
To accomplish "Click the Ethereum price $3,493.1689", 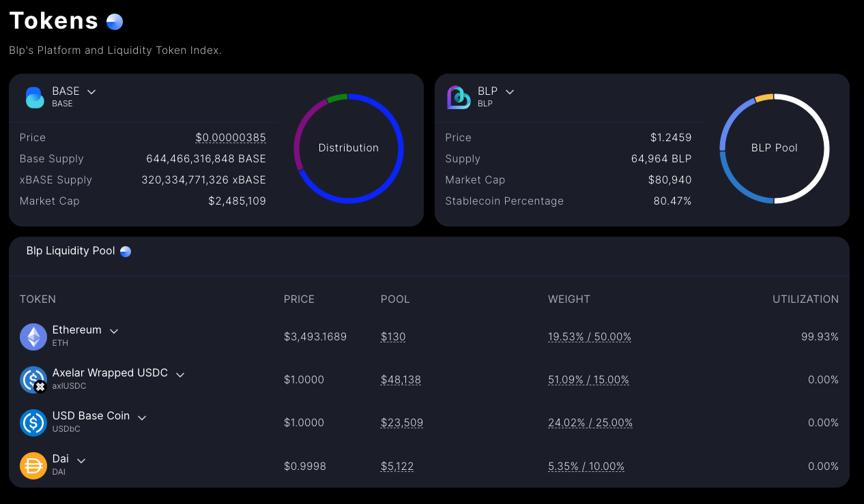I will coord(315,337).
